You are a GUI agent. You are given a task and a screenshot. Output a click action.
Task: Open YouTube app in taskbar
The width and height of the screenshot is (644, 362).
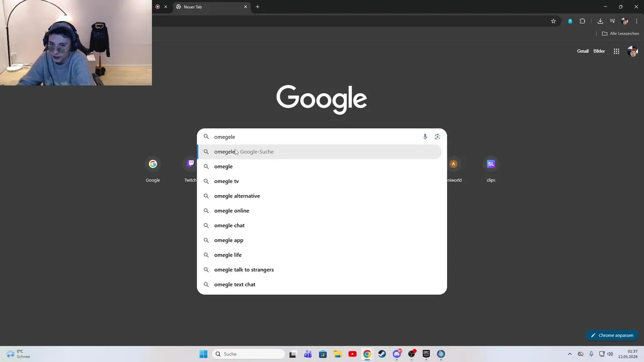(352, 354)
